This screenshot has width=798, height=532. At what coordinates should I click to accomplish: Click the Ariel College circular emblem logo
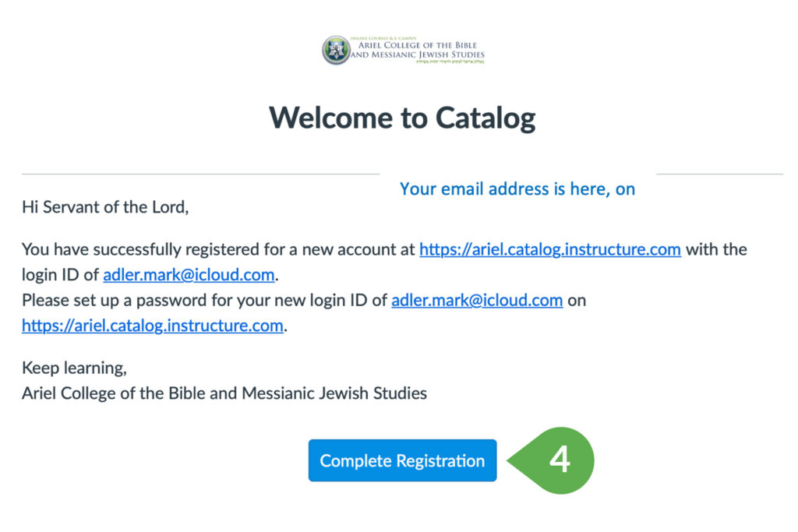[x=336, y=51]
